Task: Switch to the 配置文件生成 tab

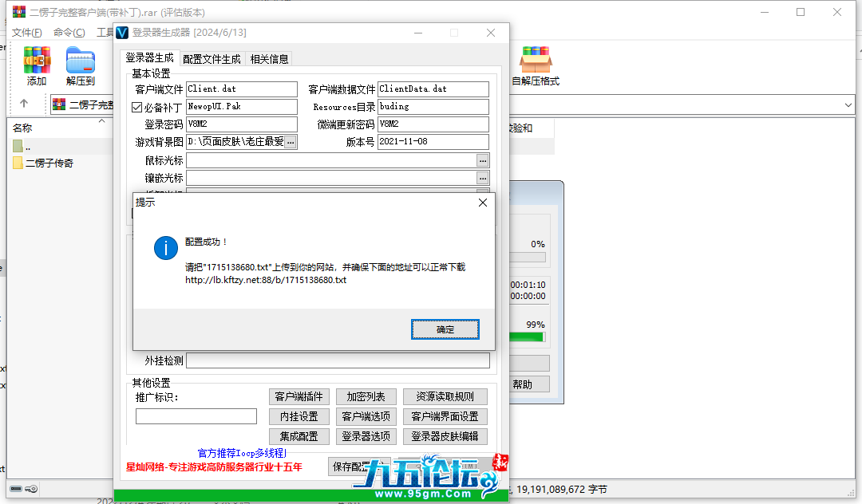Action: click(x=212, y=59)
